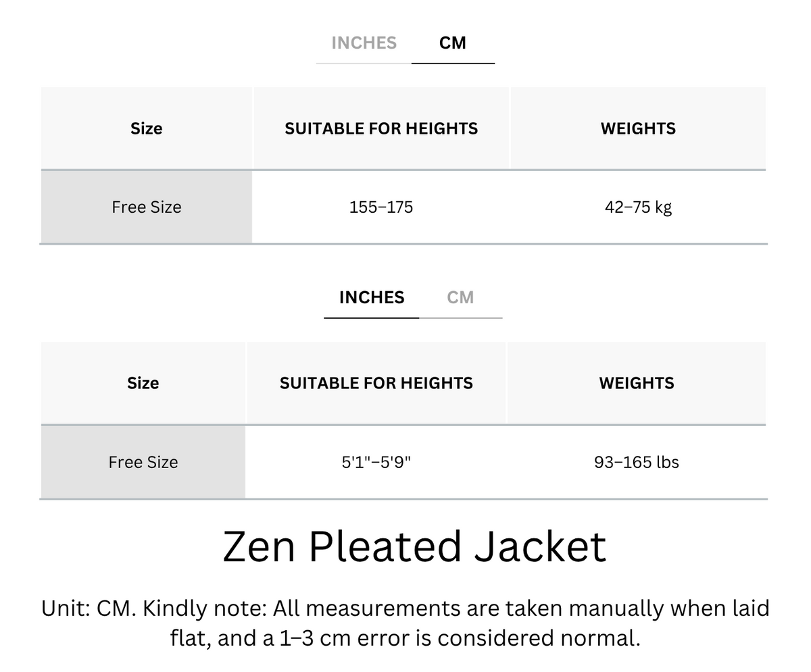The image size is (811, 672).
Task: Select the INCHES tab in the upper table
Action: pos(364,43)
